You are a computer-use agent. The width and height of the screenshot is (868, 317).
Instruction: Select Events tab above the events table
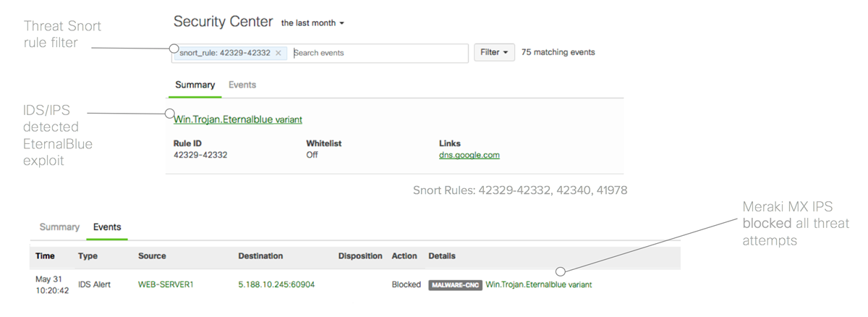coord(107,227)
